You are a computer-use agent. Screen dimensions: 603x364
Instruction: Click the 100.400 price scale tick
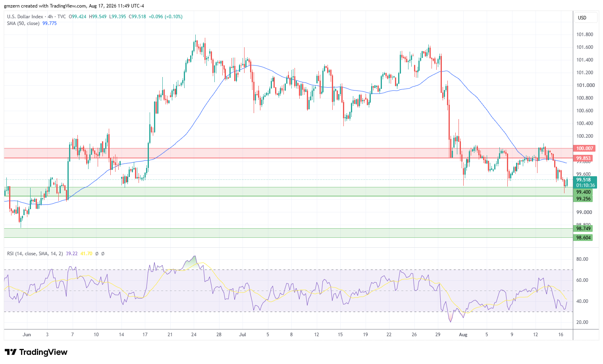tap(585, 123)
